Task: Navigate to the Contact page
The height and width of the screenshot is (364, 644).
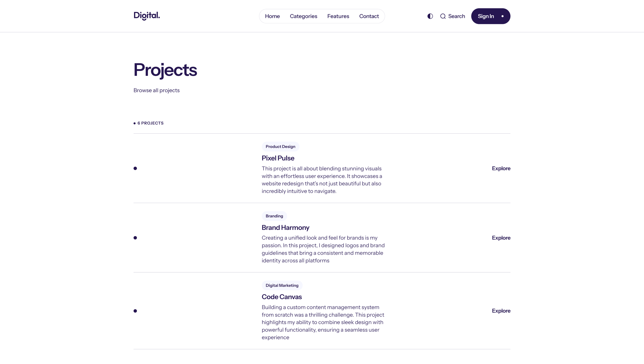Action: click(369, 16)
